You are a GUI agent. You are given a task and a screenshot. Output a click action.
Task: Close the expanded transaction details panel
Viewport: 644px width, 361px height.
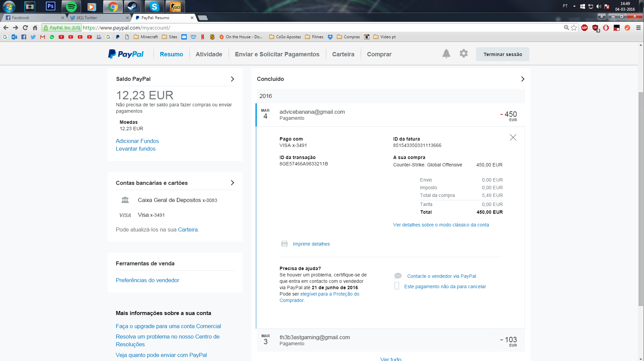pos(513,138)
